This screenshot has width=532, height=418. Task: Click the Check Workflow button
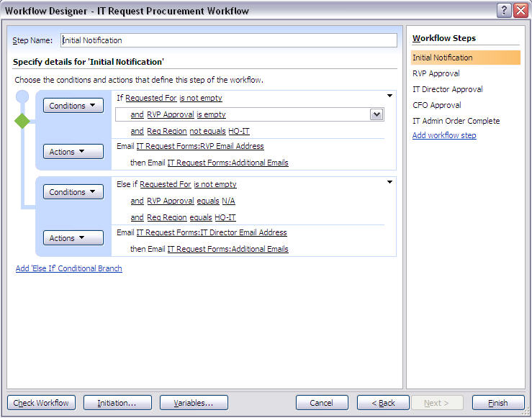coord(41,403)
